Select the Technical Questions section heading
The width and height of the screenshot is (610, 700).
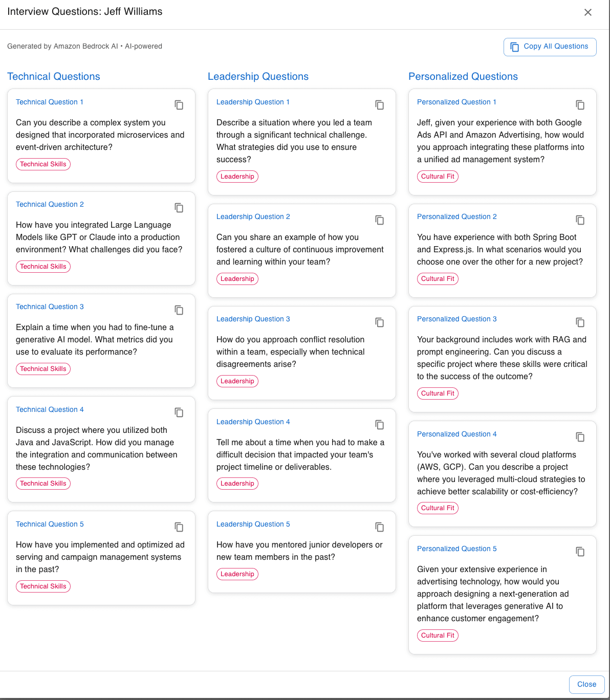54,76
